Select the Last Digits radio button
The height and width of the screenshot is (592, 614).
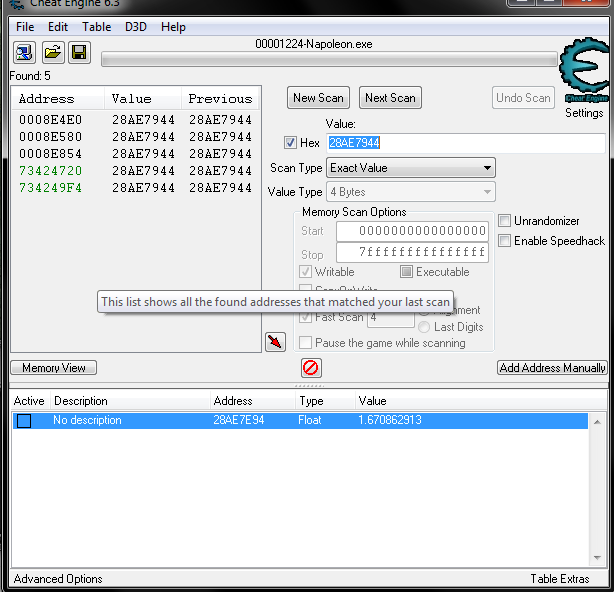tap(424, 327)
